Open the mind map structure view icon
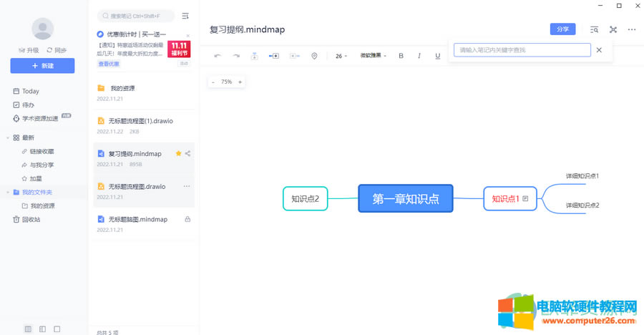This screenshot has height=335, width=644. coord(613,29)
